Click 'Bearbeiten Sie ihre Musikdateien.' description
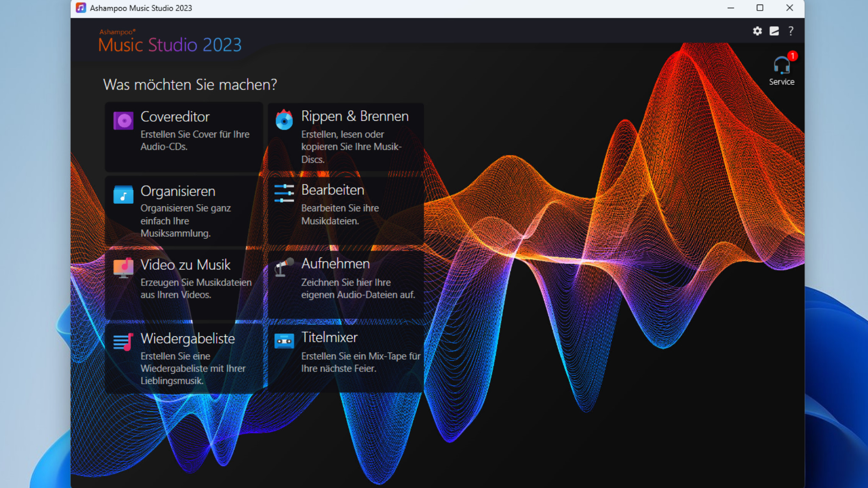 click(x=340, y=214)
